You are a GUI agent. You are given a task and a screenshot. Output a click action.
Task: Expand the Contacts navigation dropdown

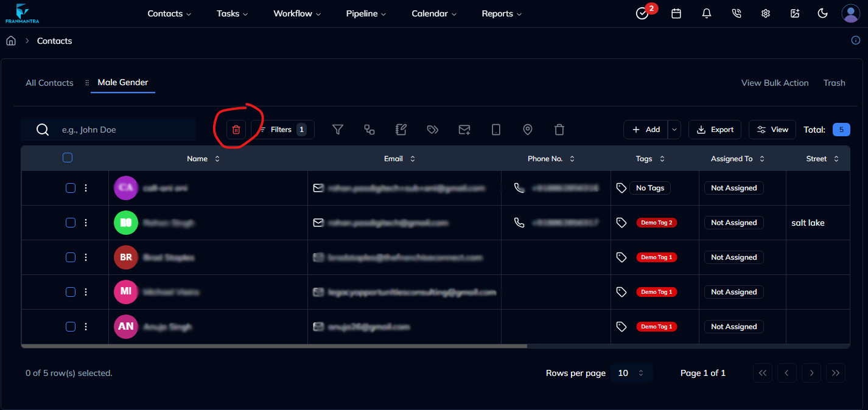pyautogui.click(x=169, y=13)
